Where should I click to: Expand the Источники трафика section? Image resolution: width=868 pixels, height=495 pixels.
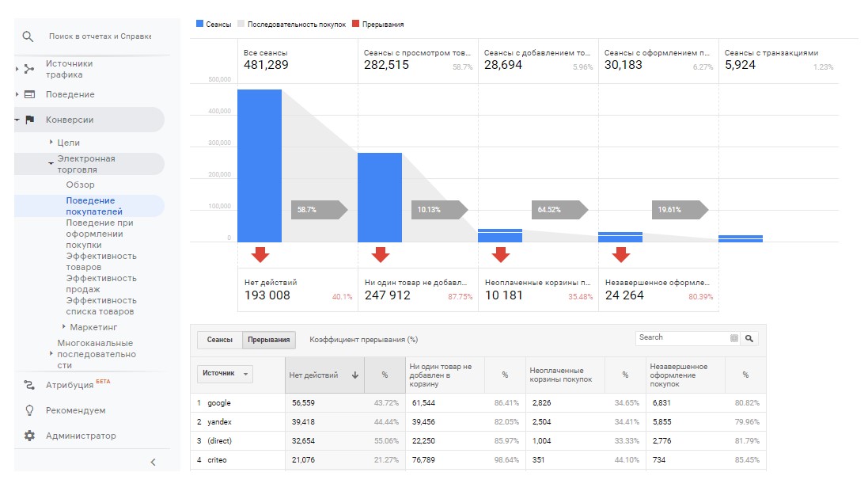coord(17,69)
